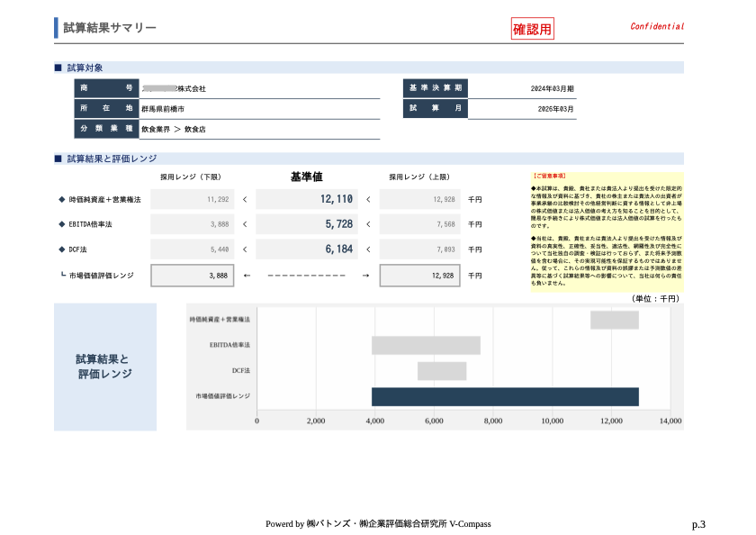Image resolution: width=756 pixels, height=535 pixels.
Task: Click 千円 unit in the DCF法 row
Action: 475,249
